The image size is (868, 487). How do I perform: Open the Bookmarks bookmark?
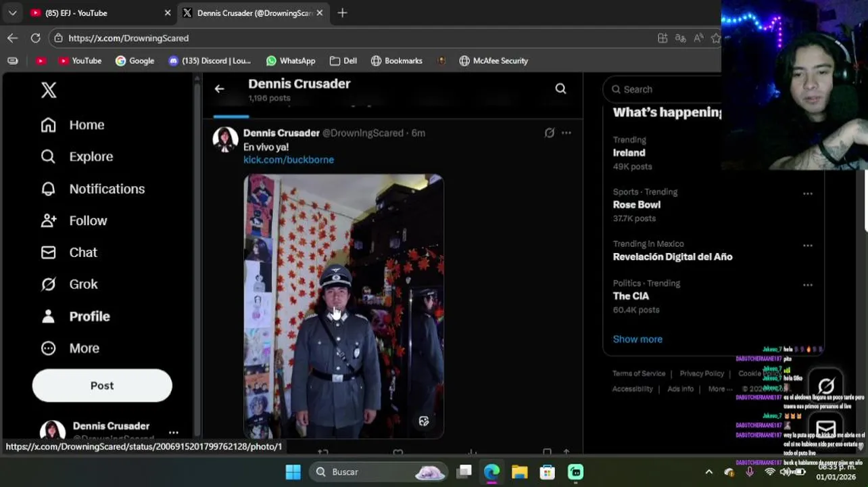[397, 61]
